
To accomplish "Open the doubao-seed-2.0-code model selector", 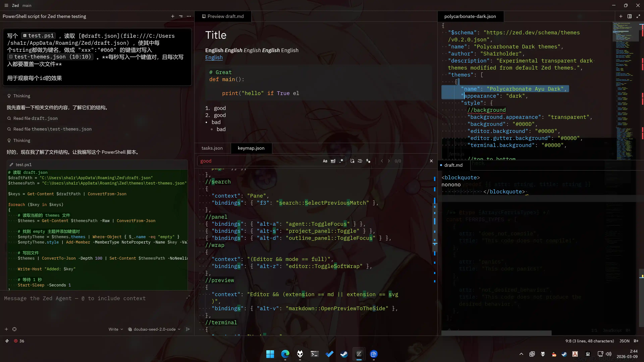I will pyautogui.click(x=154, y=329).
